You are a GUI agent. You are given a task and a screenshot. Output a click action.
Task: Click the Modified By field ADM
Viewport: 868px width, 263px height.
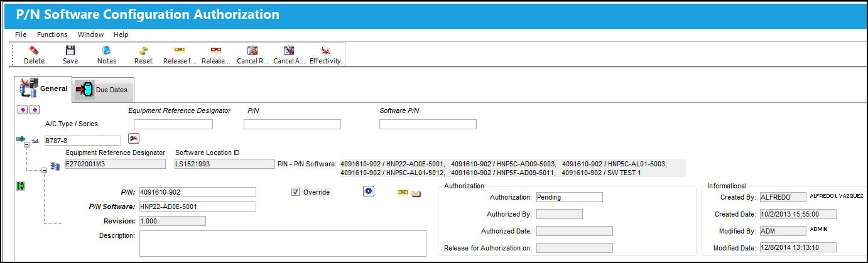click(783, 231)
